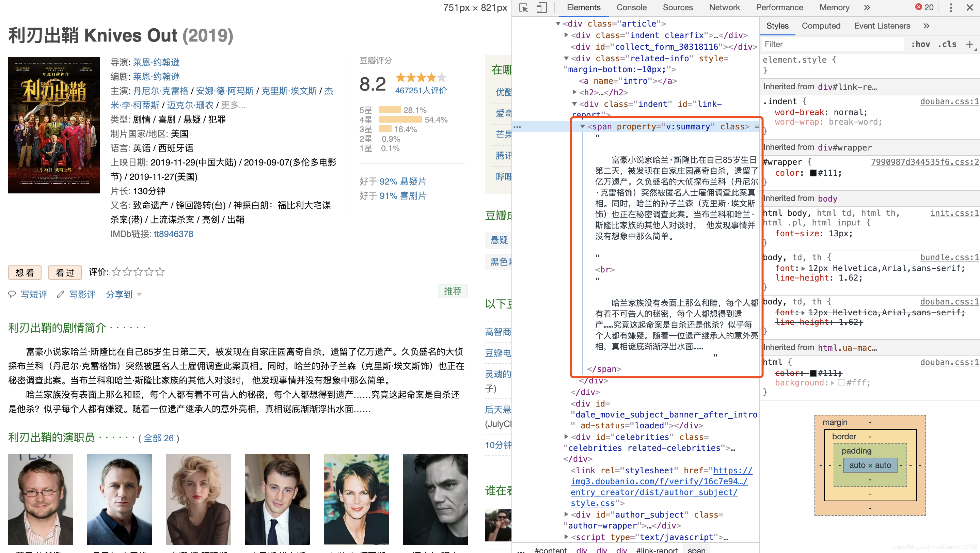Expand the celebrities div node

[x=566, y=437]
